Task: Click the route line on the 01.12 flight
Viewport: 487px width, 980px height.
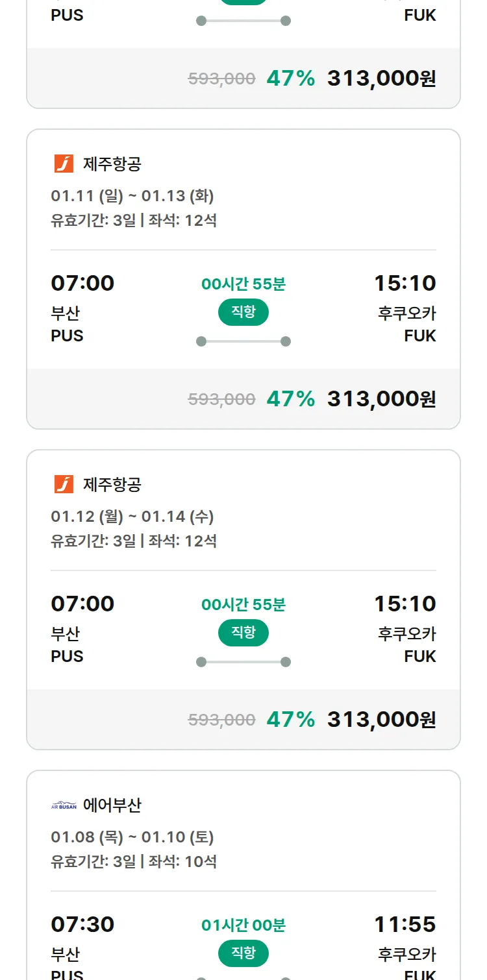Action: (243, 662)
